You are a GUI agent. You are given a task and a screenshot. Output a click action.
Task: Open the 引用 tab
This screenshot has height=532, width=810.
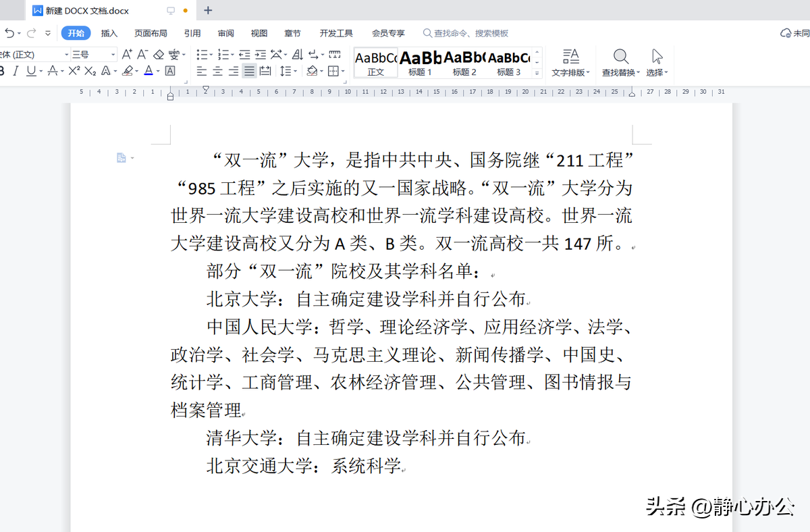[x=192, y=33]
